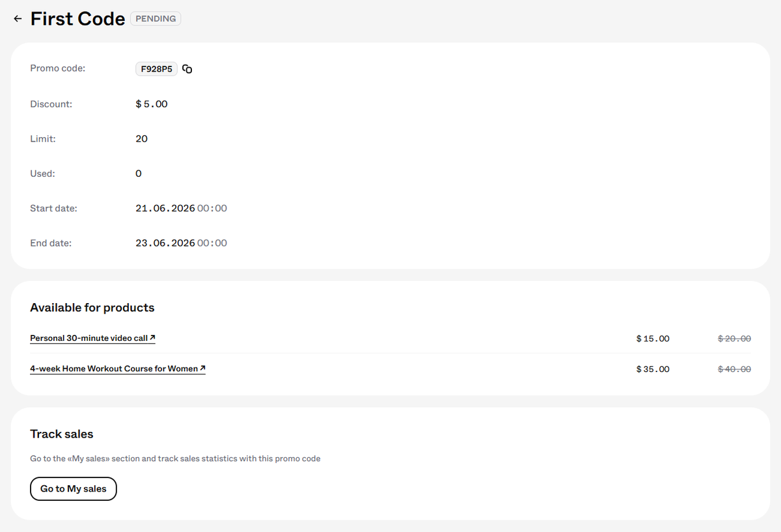Click the $15.00 discounted price

[x=653, y=338]
